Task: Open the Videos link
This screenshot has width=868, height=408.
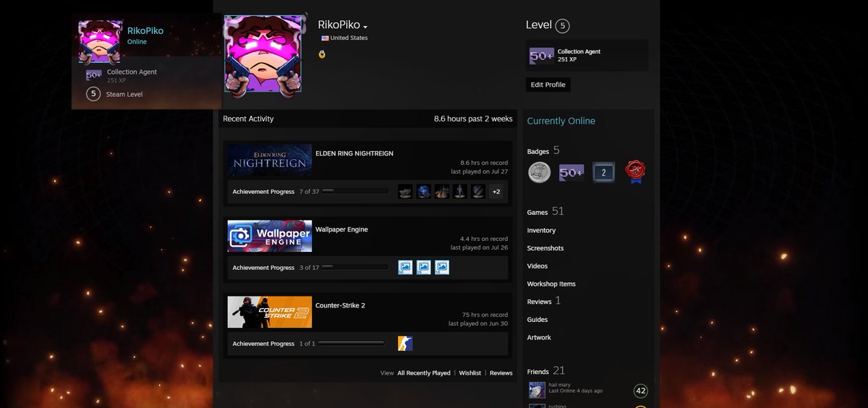Action: (537, 266)
